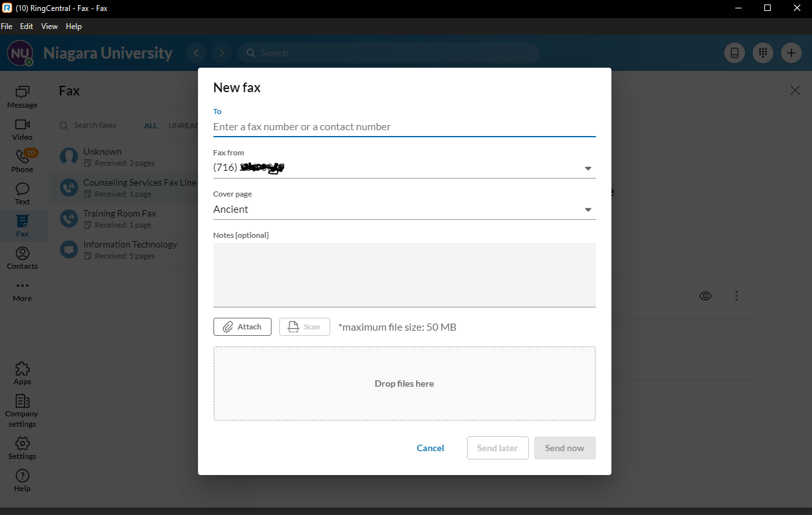Click the Send later button
This screenshot has height=515, width=812.
[x=497, y=448]
